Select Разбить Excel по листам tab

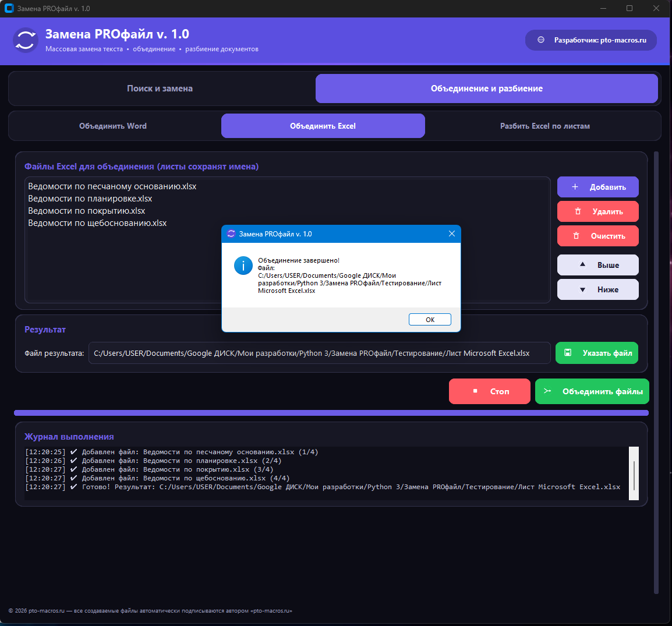tap(544, 126)
